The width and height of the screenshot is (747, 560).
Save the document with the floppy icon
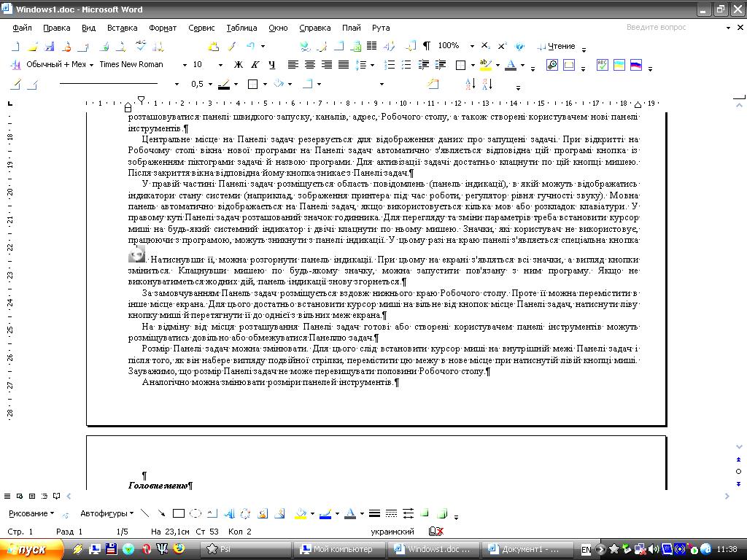pyautogui.click(x=49, y=46)
